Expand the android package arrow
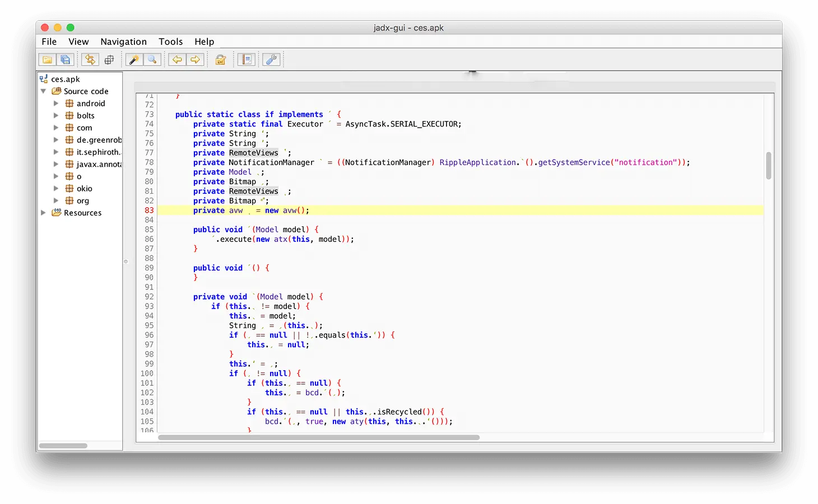This screenshot has height=504, width=818. [55, 103]
